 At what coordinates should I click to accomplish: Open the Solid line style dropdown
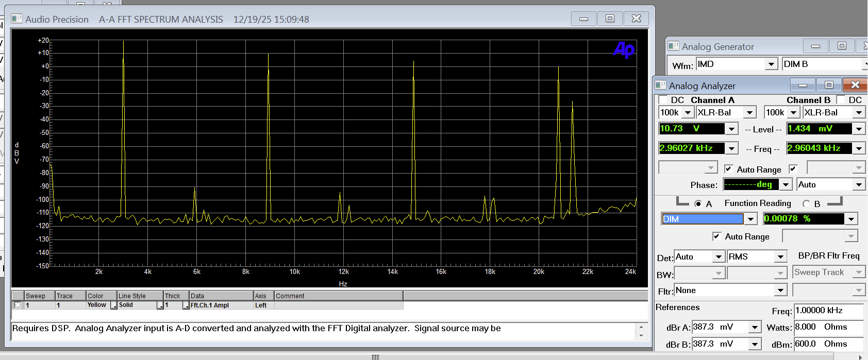pyautogui.click(x=160, y=305)
